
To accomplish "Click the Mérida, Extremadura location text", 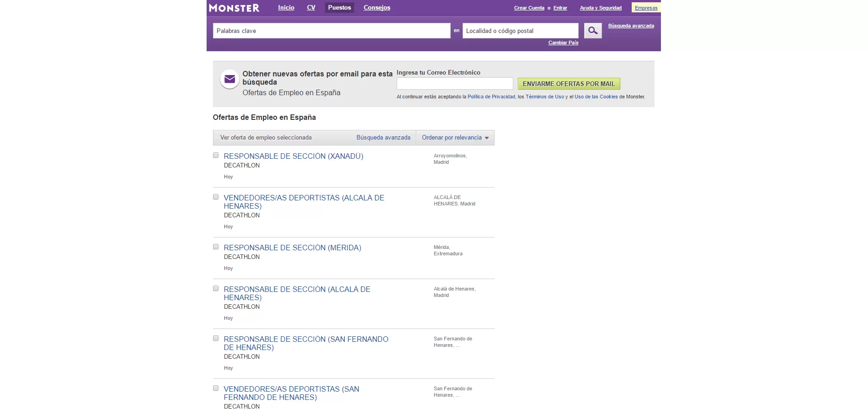I will (448, 250).
